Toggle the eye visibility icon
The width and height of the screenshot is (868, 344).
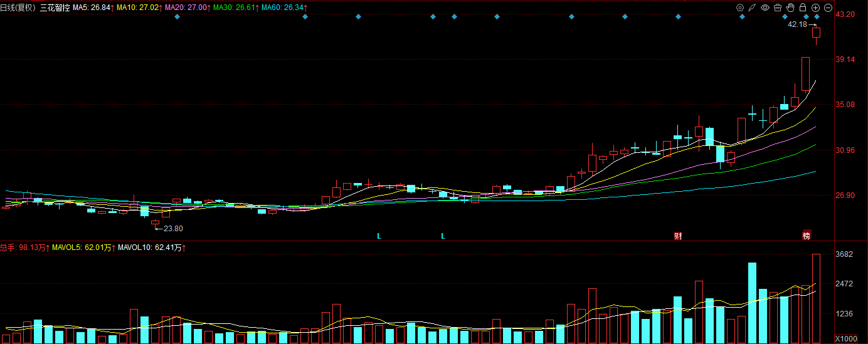[x=765, y=8]
